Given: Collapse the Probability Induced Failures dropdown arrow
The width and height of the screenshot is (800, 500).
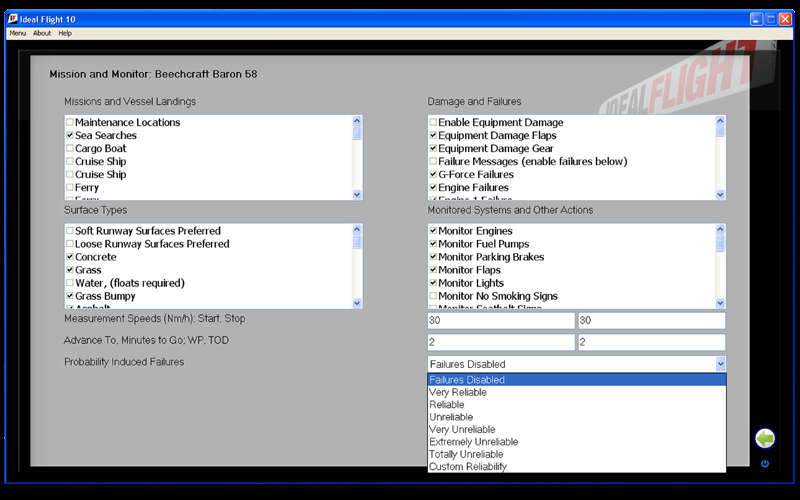Looking at the screenshot, I should coord(720,365).
